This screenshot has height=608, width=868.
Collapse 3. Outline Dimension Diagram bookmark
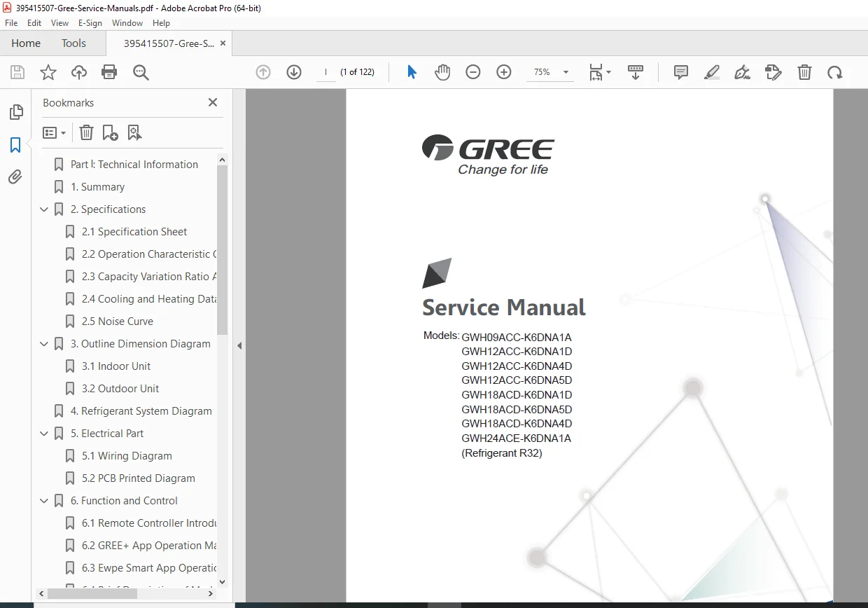44,344
